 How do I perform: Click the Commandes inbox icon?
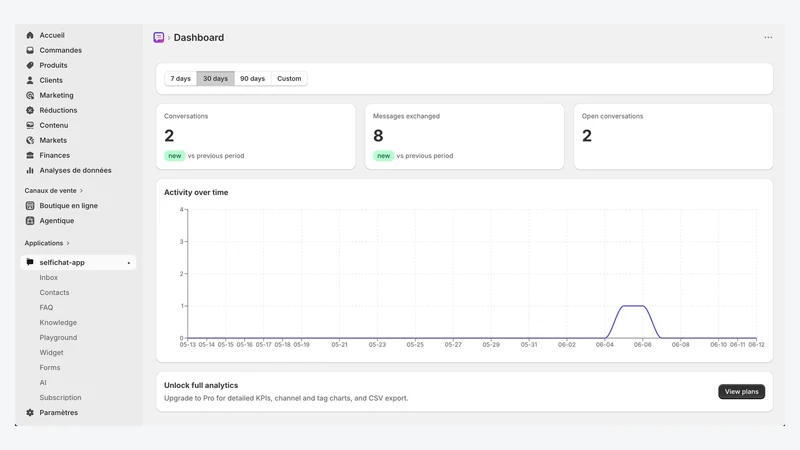click(30, 50)
